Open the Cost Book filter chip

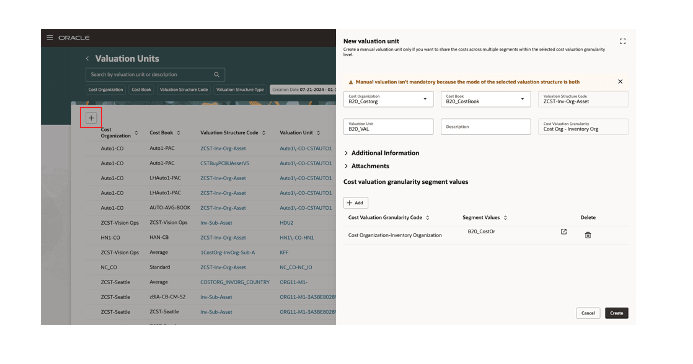(141, 90)
